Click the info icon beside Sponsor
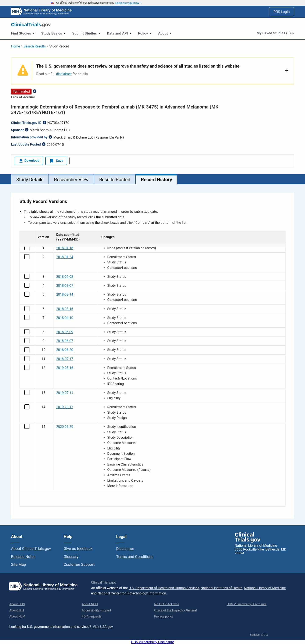The height and width of the screenshot is (644, 305). pyautogui.click(x=27, y=130)
